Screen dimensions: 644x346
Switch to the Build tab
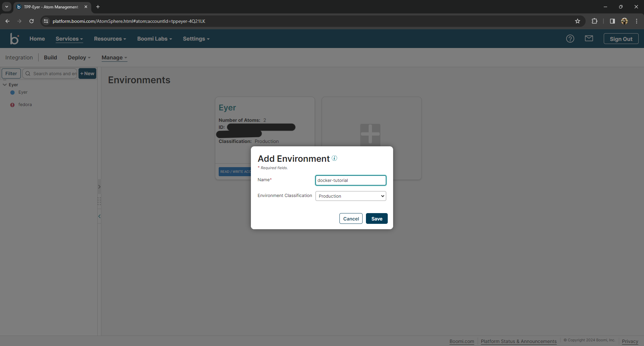coord(50,57)
